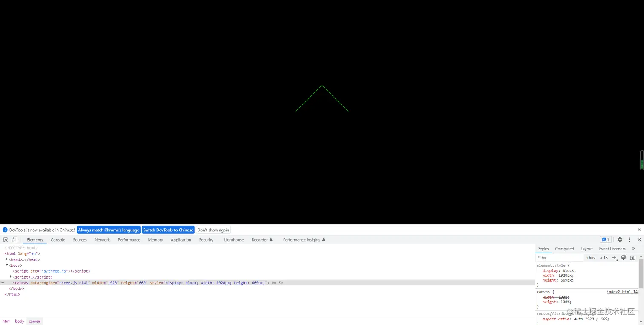The height and width of the screenshot is (325, 644).
Task: Click Switch DevTools to Chinese button
Action: [168, 230]
